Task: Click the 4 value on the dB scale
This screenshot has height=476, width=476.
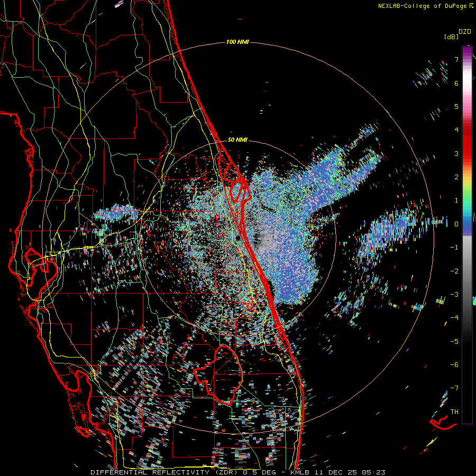Action: click(x=456, y=130)
